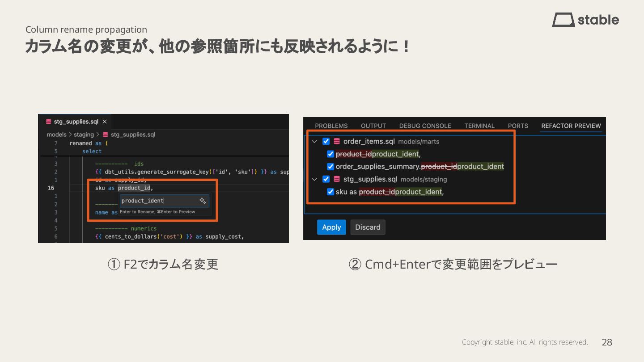Click the Apply button in Refactor Preview

[x=331, y=227]
